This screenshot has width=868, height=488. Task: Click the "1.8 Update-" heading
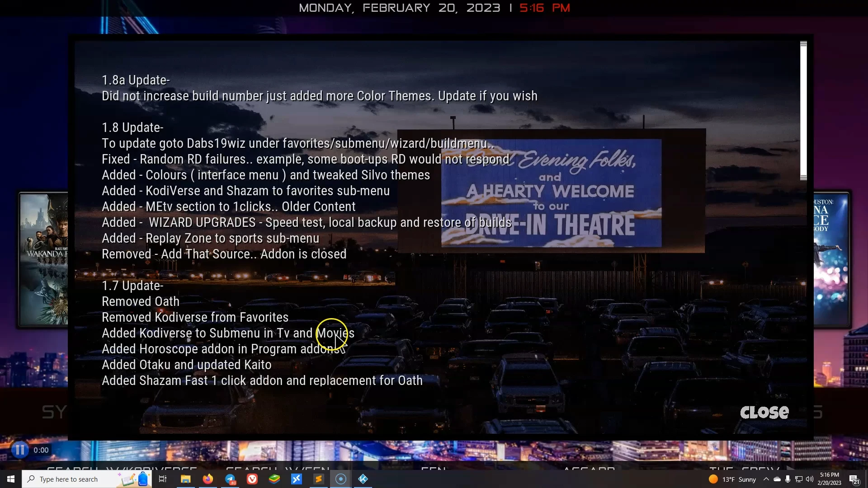pyautogui.click(x=132, y=128)
